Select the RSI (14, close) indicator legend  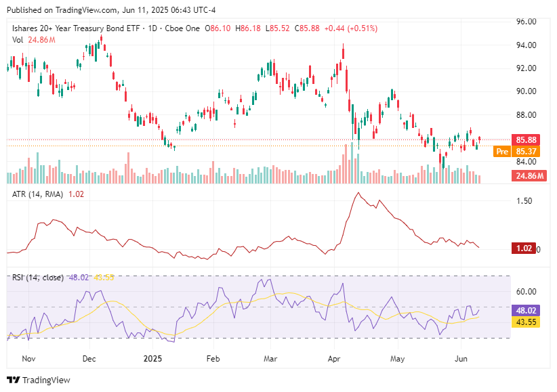click(x=38, y=278)
